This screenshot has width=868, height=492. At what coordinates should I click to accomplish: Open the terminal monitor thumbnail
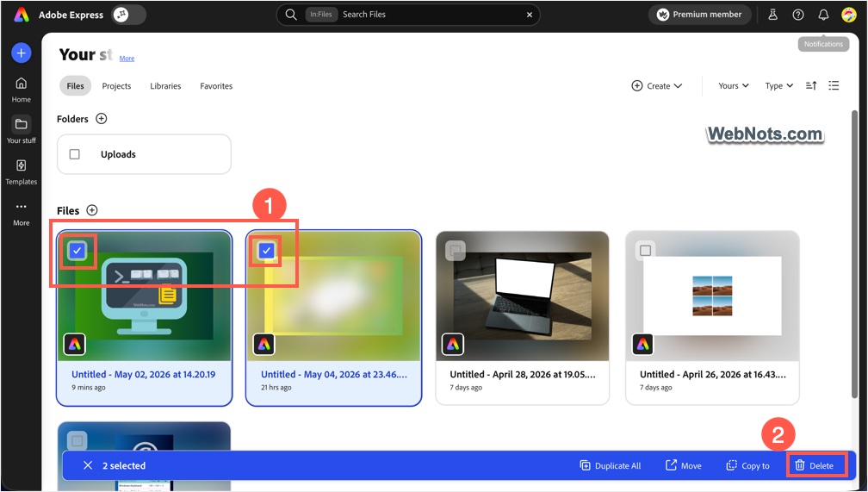point(144,296)
